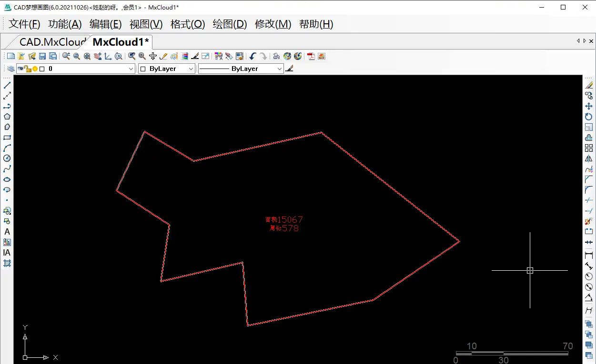
Task: Select the Construction line tool
Action: tap(7, 96)
